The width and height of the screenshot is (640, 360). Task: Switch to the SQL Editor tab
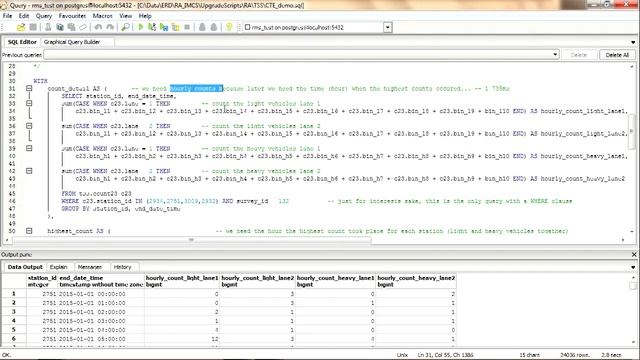(x=22, y=42)
